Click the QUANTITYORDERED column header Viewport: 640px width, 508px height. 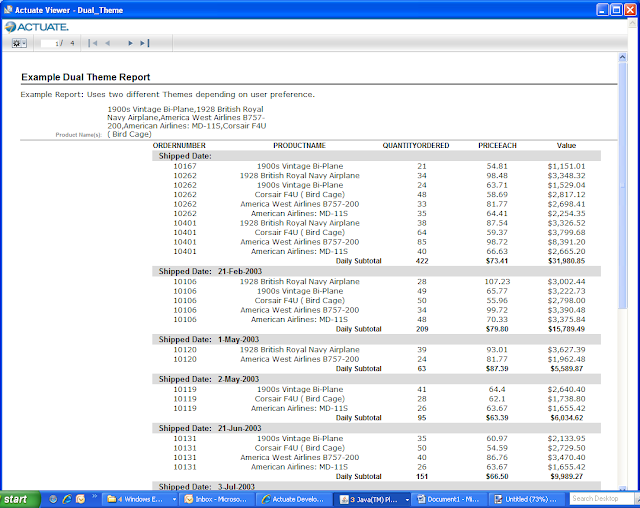pos(416,146)
